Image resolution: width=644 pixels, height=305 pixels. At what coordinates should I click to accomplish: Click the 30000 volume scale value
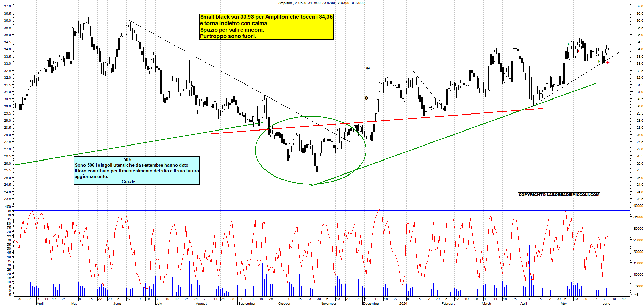[x=638, y=229]
